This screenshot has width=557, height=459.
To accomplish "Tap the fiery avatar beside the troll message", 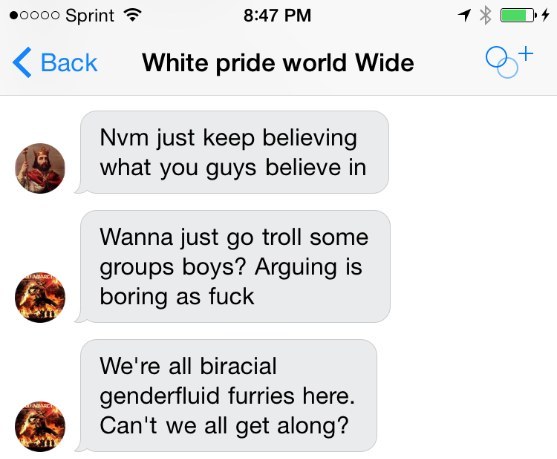I will (x=40, y=297).
